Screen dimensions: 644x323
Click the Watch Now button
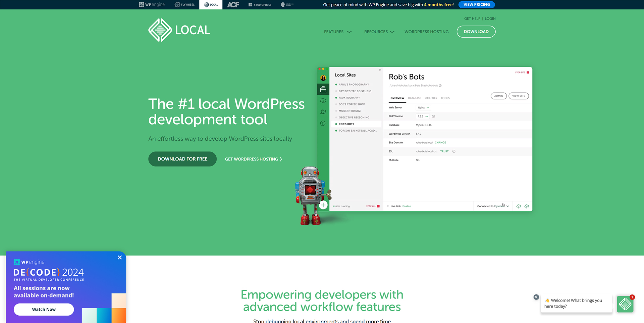pyautogui.click(x=44, y=309)
